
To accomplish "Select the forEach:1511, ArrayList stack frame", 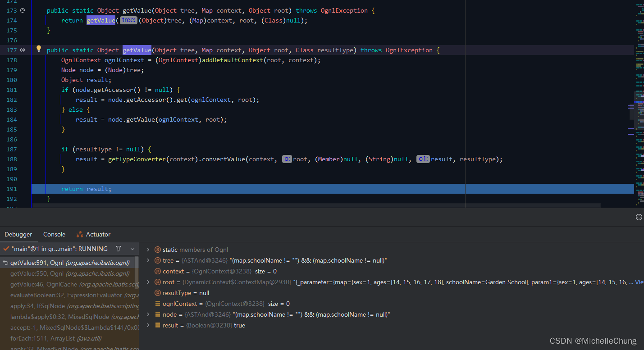I will click(69, 338).
